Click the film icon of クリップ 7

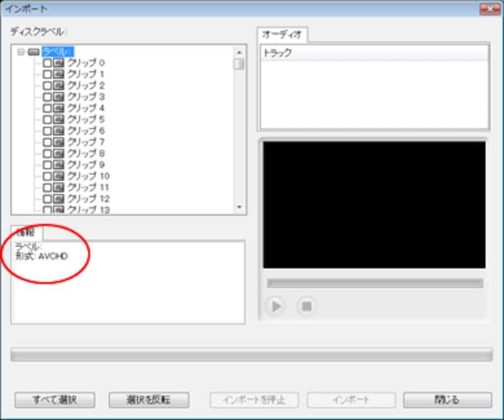pos(59,142)
